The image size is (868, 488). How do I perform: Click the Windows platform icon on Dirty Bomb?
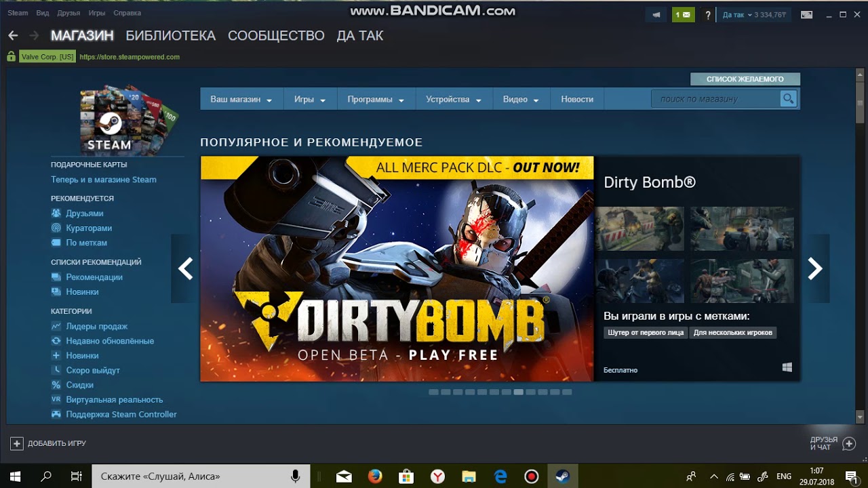tap(787, 367)
